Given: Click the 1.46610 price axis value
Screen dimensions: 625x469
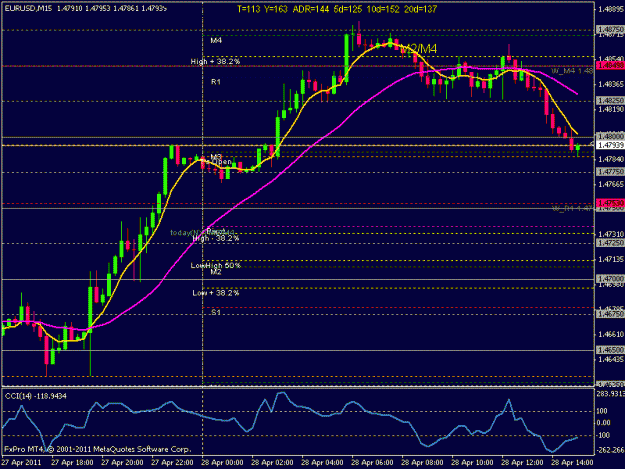Looking at the screenshot, I should click(x=611, y=334).
